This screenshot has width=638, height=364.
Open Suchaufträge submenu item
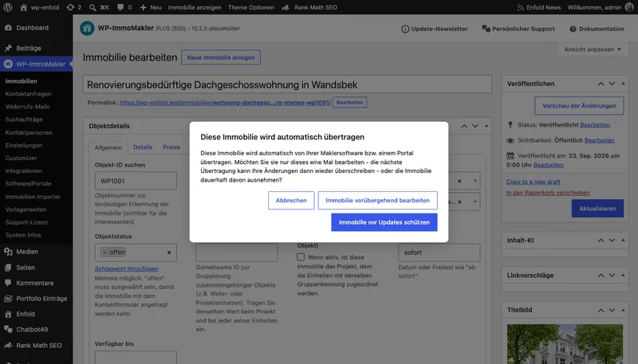tap(24, 119)
